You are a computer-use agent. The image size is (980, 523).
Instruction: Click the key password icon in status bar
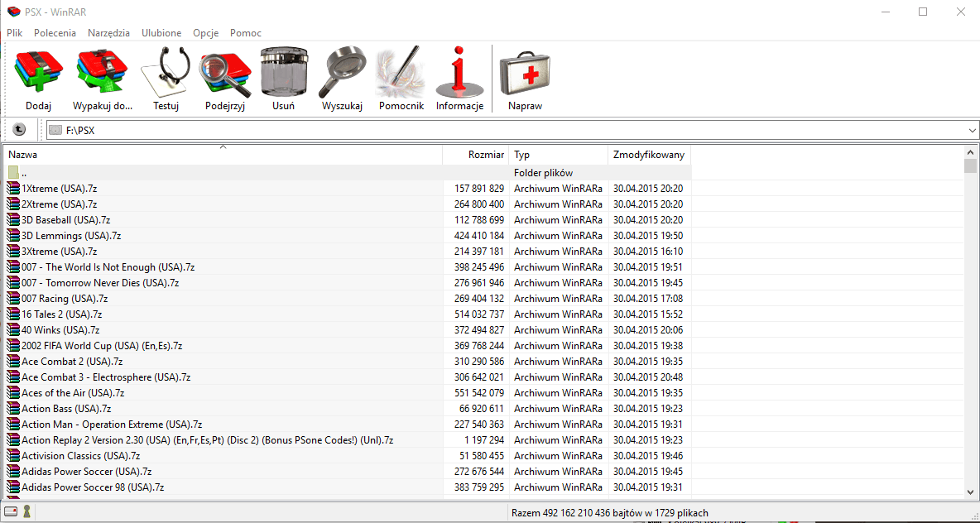tap(26, 511)
